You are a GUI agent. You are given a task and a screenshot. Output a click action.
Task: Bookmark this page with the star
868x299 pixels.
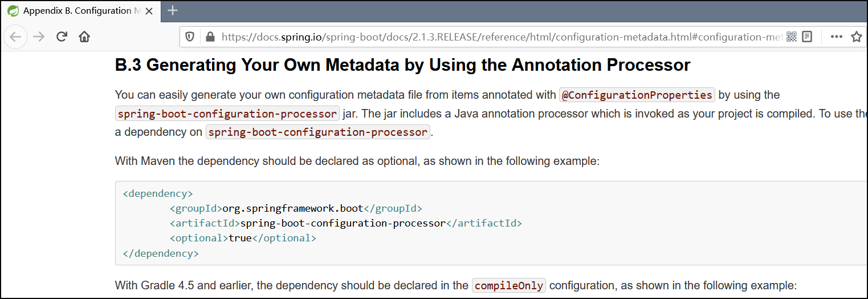coord(856,37)
